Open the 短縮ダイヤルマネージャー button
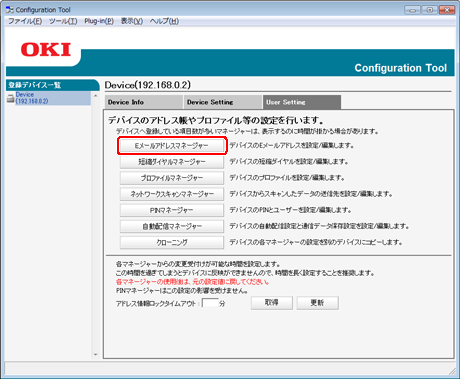The width and height of the screenshot is (460, 379). point(172,162)
